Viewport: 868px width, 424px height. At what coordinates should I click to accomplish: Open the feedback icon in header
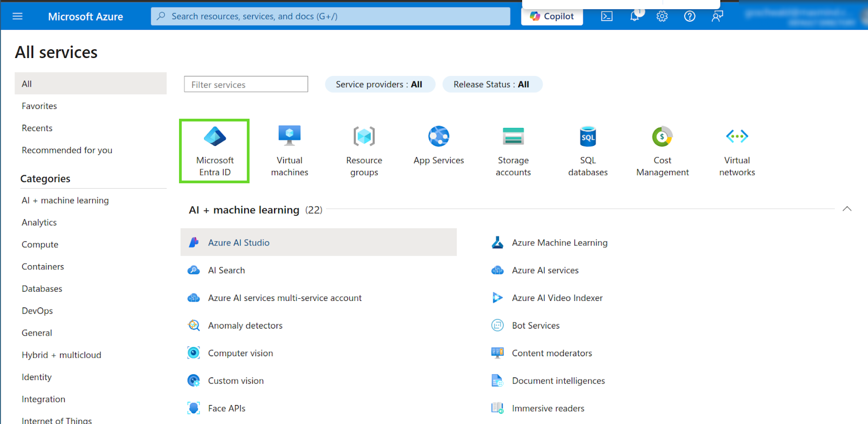point(717,16)
